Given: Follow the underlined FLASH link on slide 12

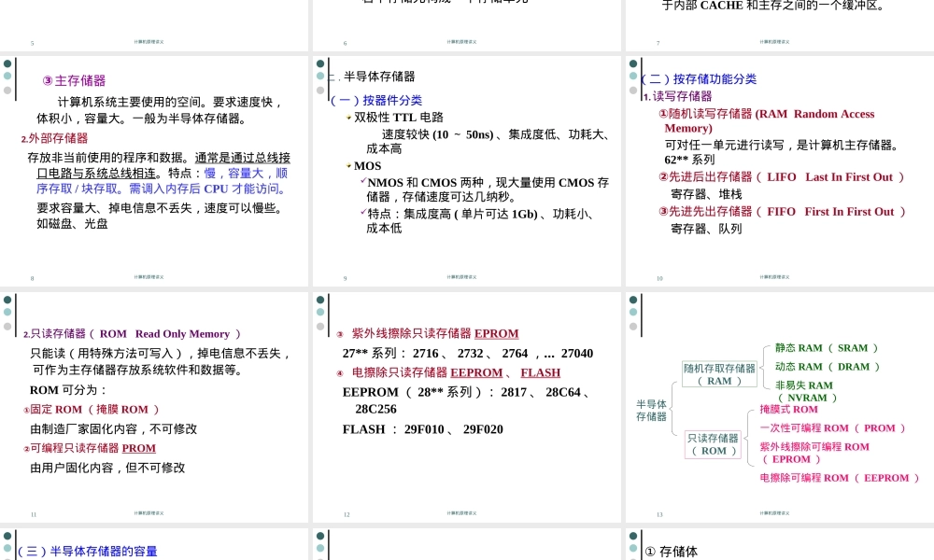Looking at the screenshot, I should pos(540,372).
